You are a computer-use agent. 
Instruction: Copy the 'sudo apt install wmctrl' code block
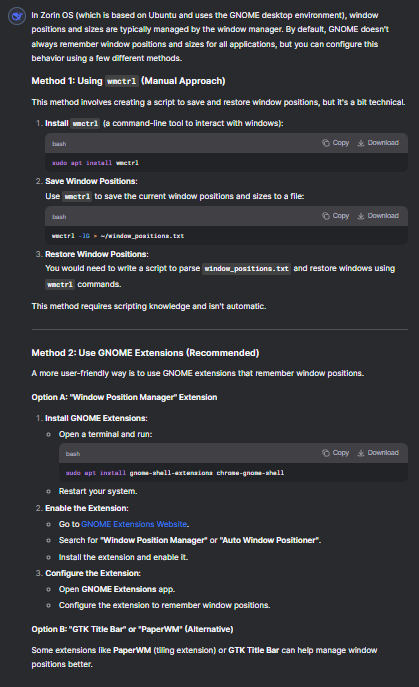coord(336,143)
